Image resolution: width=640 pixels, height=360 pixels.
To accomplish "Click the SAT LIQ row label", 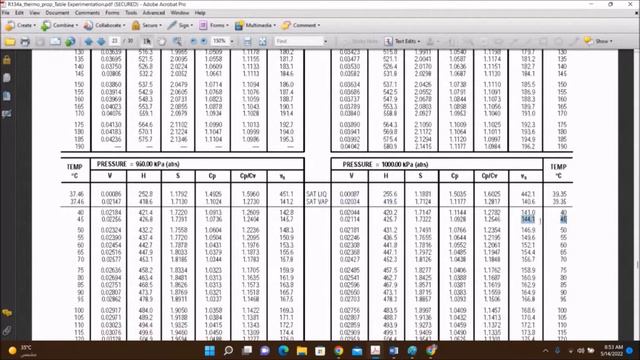I will [x=317, y=194].
